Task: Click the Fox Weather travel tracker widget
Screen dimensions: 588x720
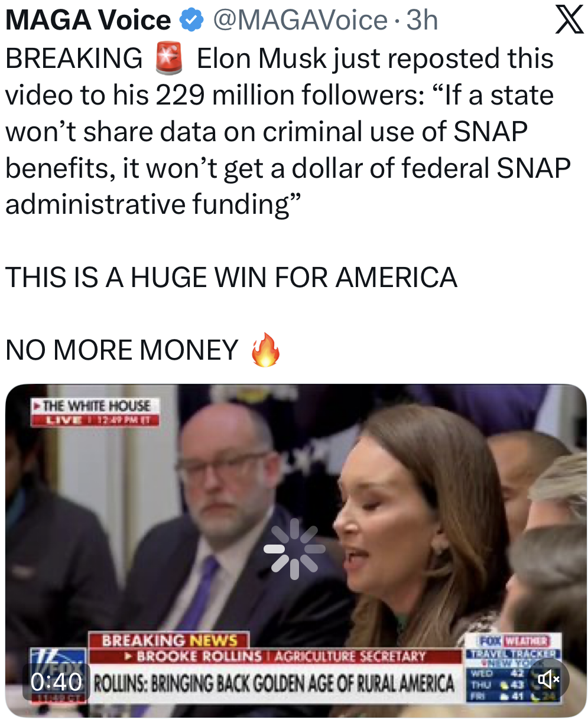Action: point(514,669)
